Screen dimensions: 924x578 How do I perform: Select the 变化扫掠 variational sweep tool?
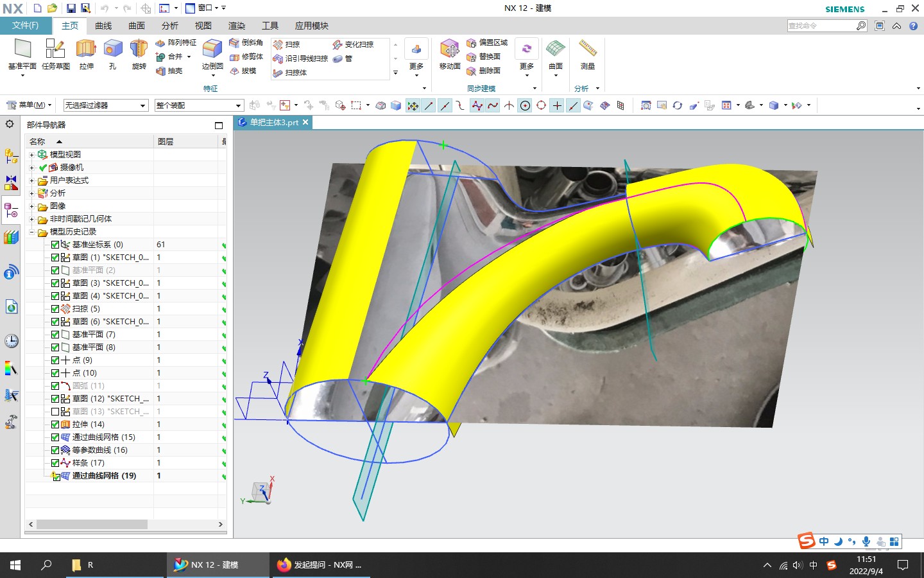353,44
